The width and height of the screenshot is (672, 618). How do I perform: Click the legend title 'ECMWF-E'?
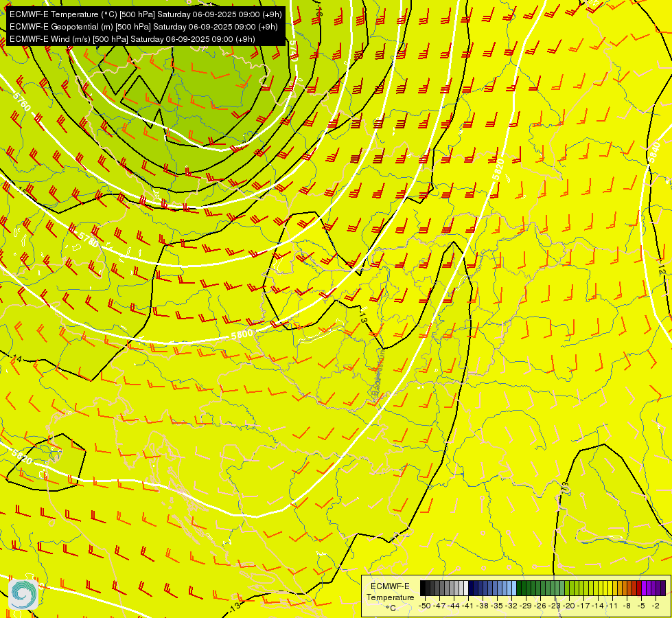pyautogui.click(x=390, y=586)
